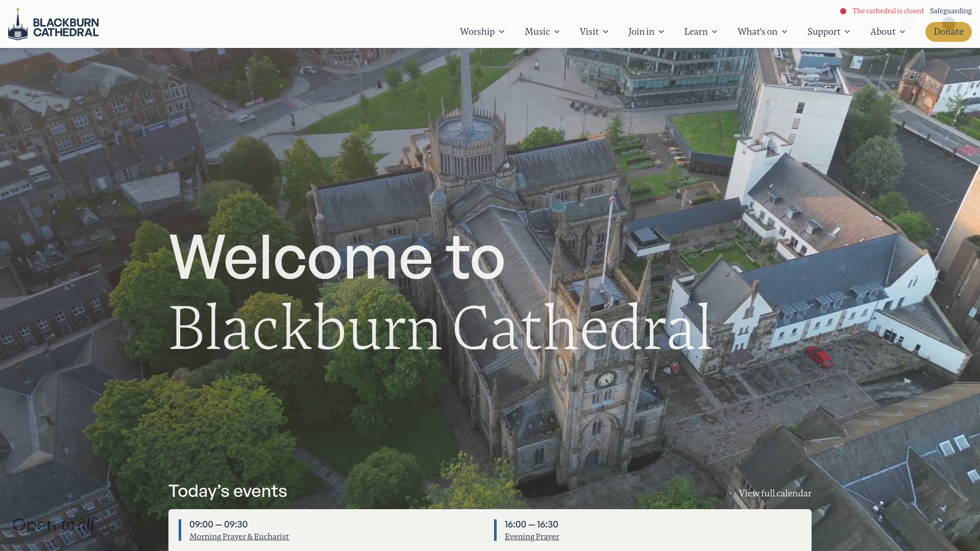Expand the Worship chevron arrow
Viewport: 980px width, 551px height.
[x=502, y=32]
